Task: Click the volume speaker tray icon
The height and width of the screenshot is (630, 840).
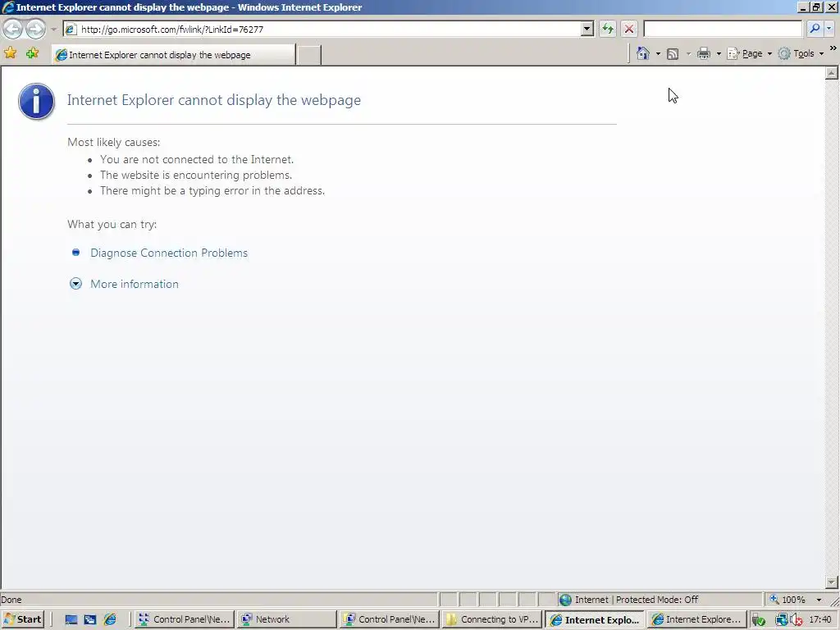Action: pyautogui.click(x=797, y=620)
